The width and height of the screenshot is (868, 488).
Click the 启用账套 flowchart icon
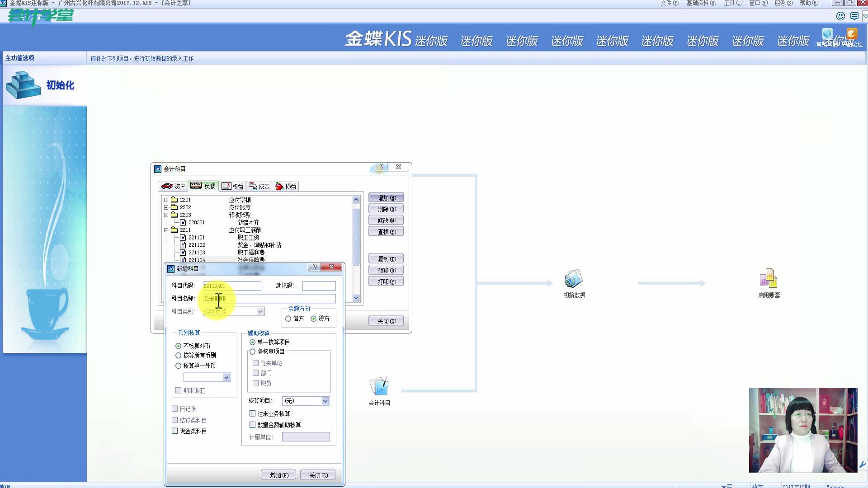click(x=768, y=279)
